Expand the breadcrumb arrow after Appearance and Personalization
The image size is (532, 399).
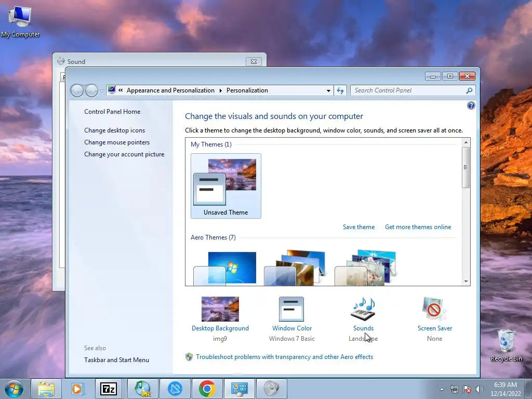pyautogui.click(x=220, y=90)
